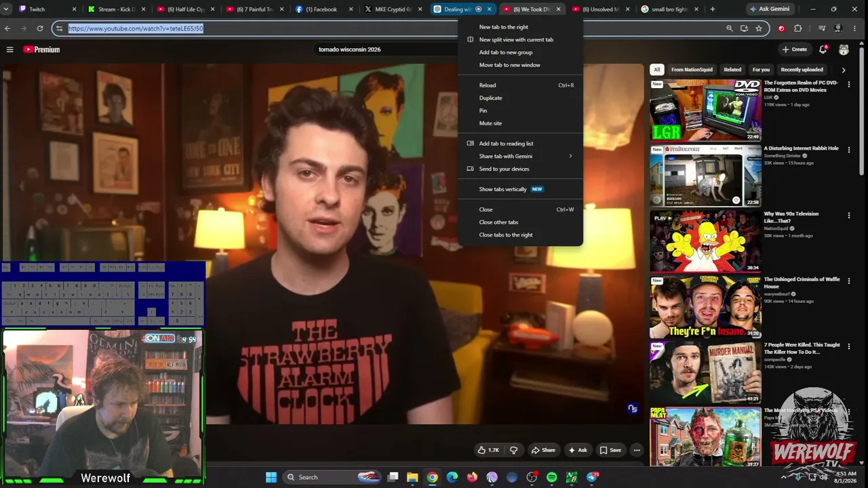Switch to the Twitch tab
This screenshot has width=868, height=488.
tap(46, 9)
